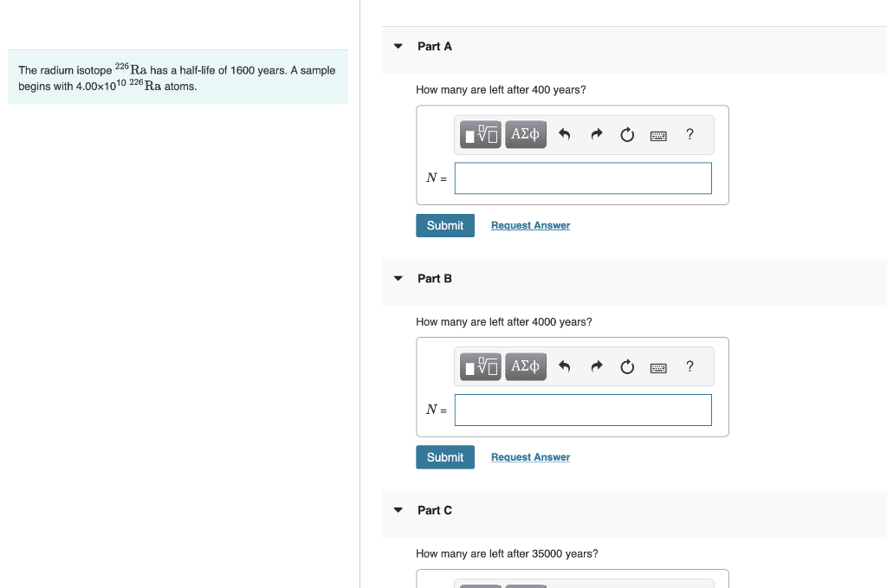Image resolution: width=887 pixels, height=588 pixels.
Task: Open Greek symbols palette in Part A
Action: [526, 134]
